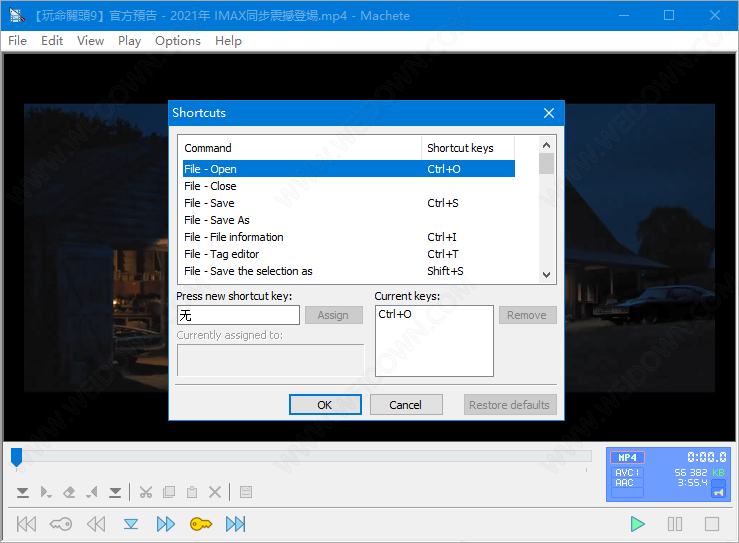Click the clear selection eraser icon
The height and width of the screenshot is (543, 739).
click(x=69, y=493)
